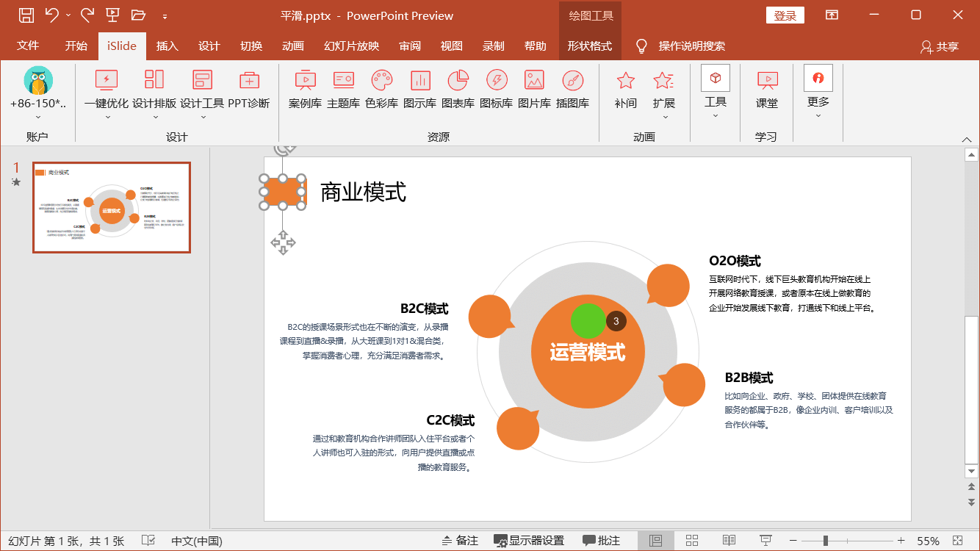The height and width of the screenshot is (551, 980).
Task: Click the Save icon in title bar
Action: click(26, 15)
